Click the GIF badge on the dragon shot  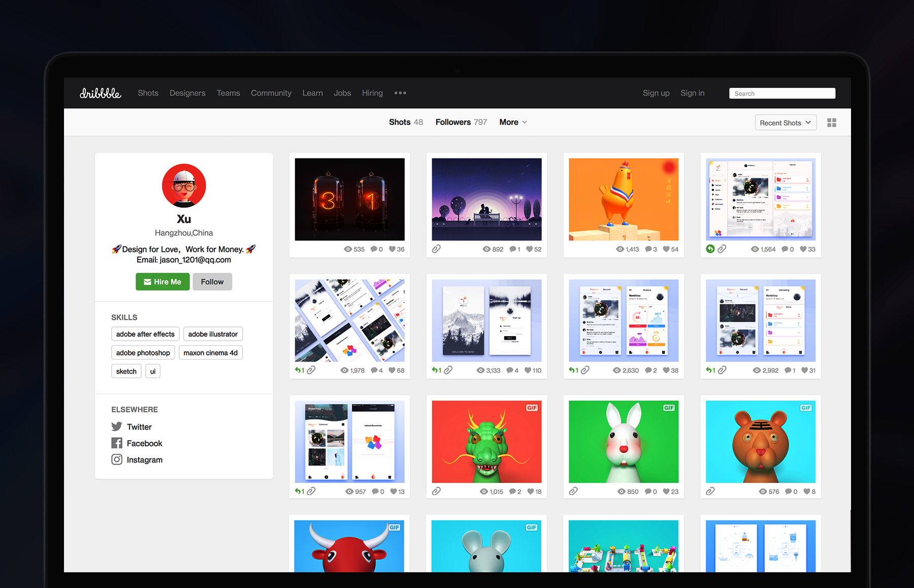click(532, 408)
